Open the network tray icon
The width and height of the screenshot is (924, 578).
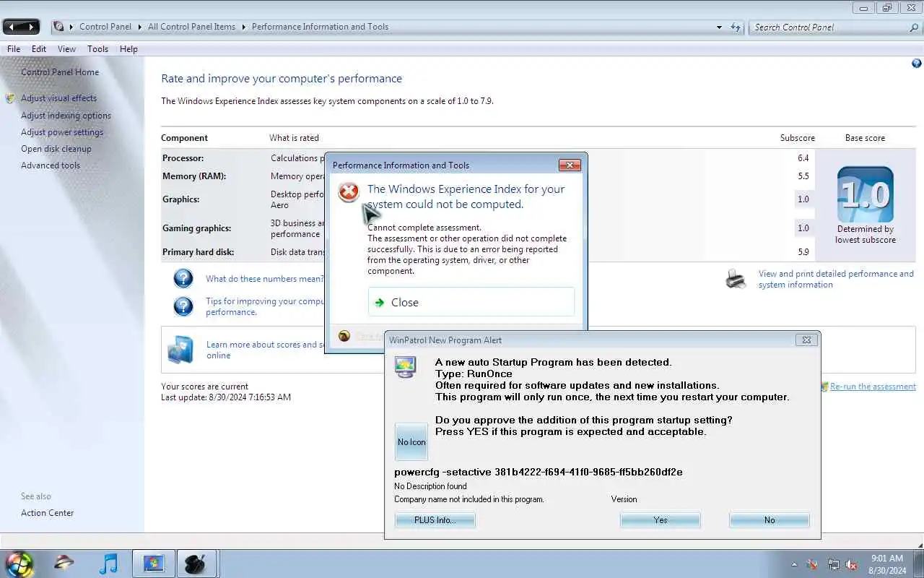833,564
